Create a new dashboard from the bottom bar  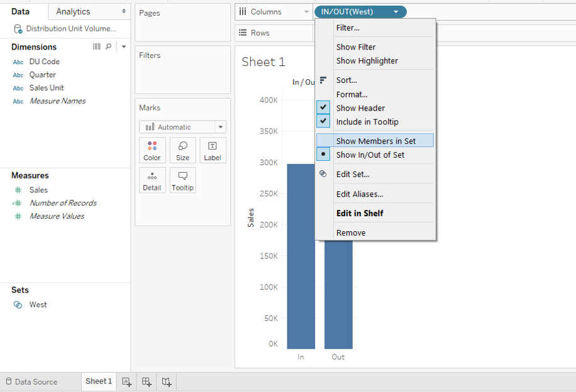tap(145, 381)
